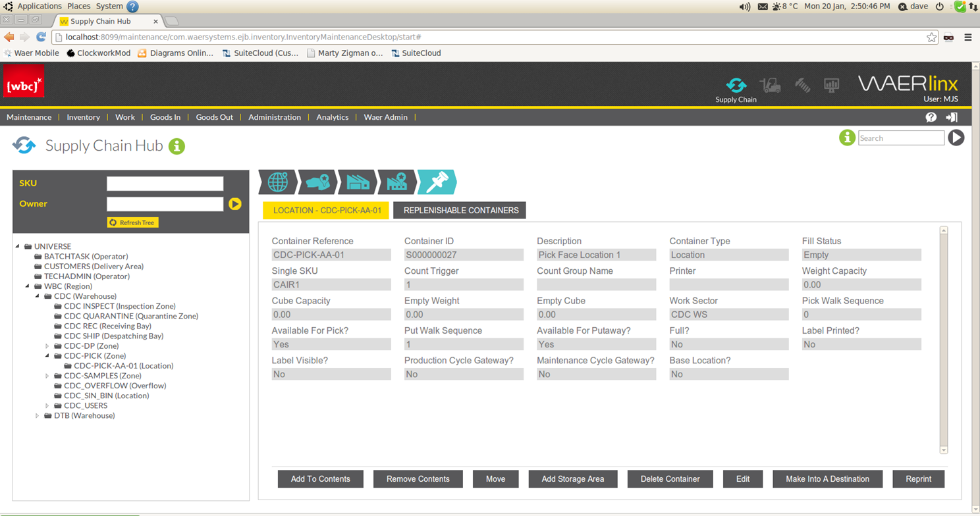Image resolution: width=980 pixels, height=516 pixels.
Task: Click inside the SKU input field
Action: coord(165,184)
